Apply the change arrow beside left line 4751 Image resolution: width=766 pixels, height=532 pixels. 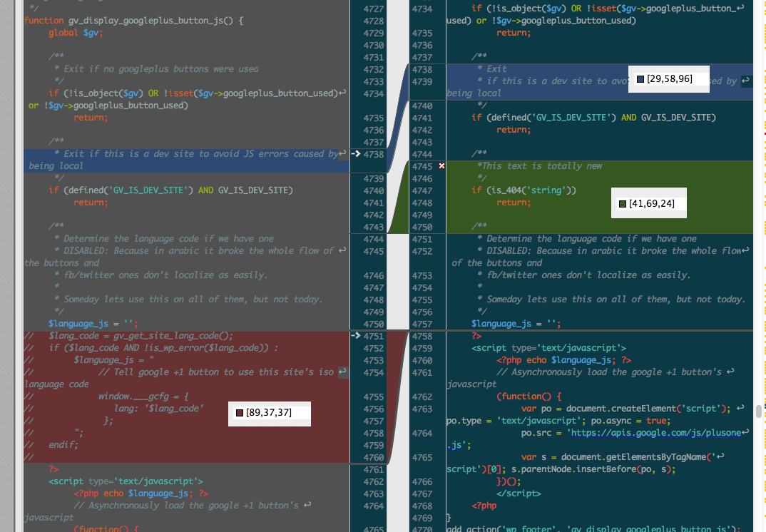click(356, 336)
